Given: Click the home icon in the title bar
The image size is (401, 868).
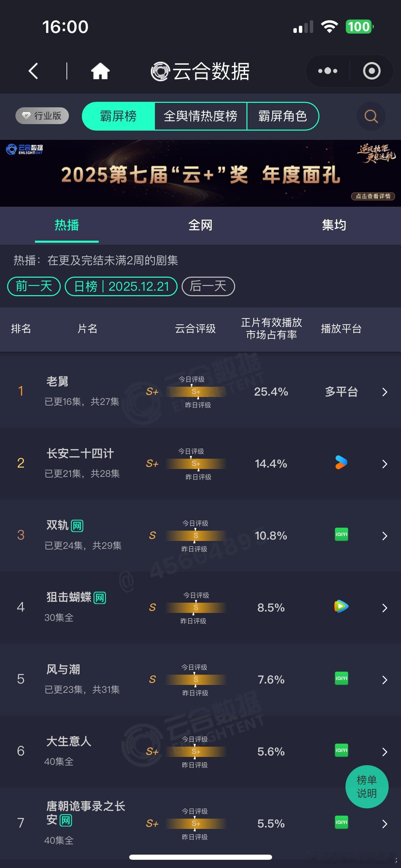Looking at the screenshot, I should (99, 70).
